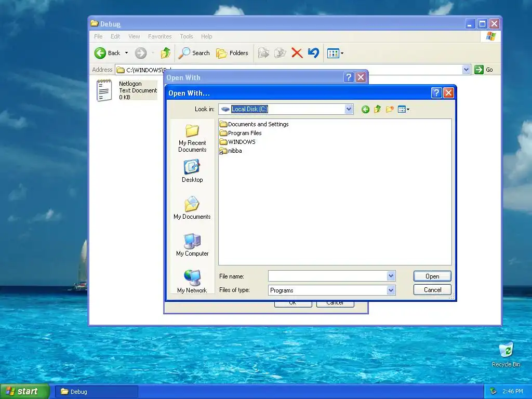Image resolution: width=532 pixels, height=399 pixels.
Task: Click Search in the Debug toolbar
Action: click(x=194, y=53)
